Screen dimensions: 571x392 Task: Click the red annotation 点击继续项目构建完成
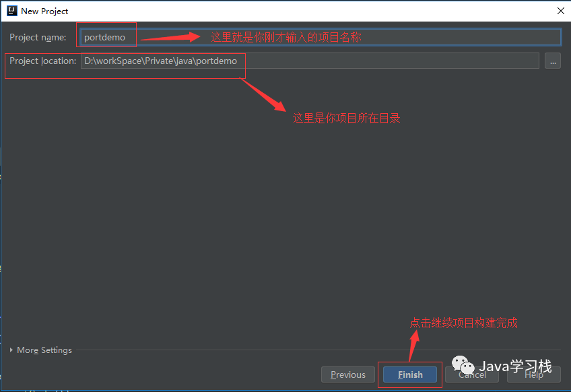point(463,323)
